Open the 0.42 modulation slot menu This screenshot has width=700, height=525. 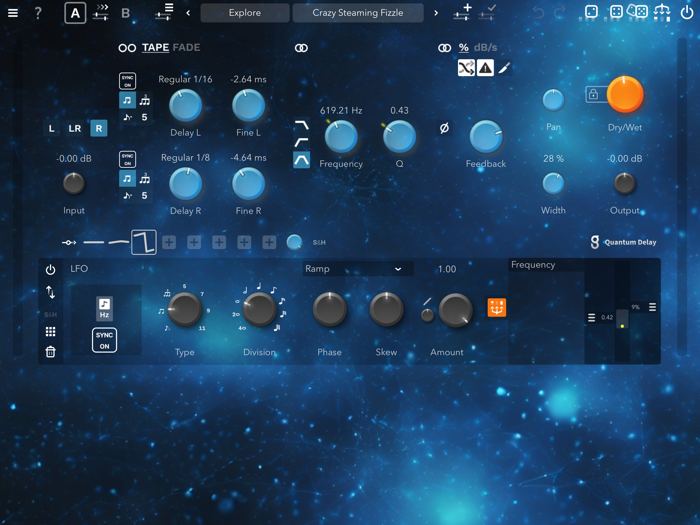(592, 317)
